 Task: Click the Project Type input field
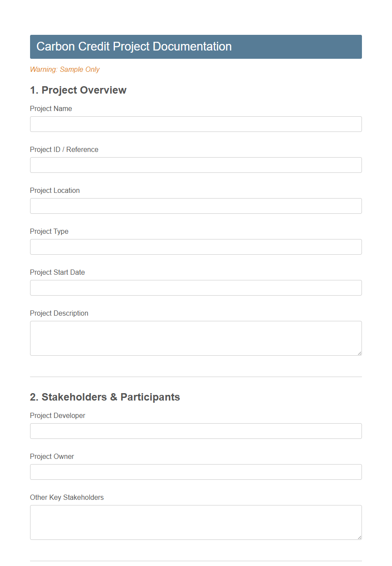pyautogui.click(x=196, y=247)
